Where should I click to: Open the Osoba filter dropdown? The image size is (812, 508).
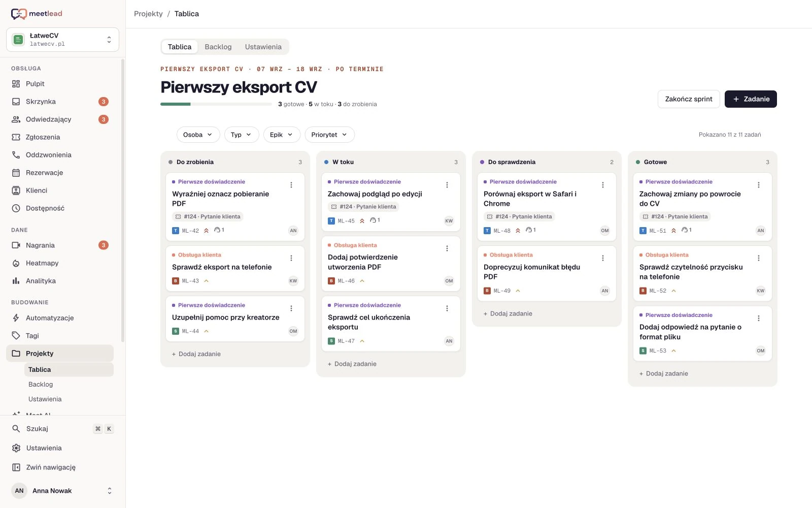[198, 135]
